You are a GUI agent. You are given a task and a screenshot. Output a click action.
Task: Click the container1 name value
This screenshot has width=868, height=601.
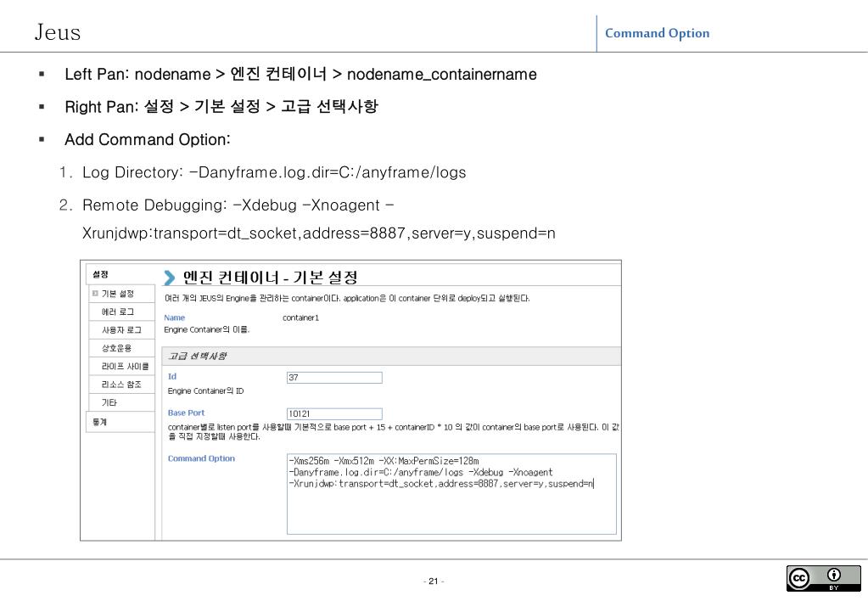tap(300, 318)
